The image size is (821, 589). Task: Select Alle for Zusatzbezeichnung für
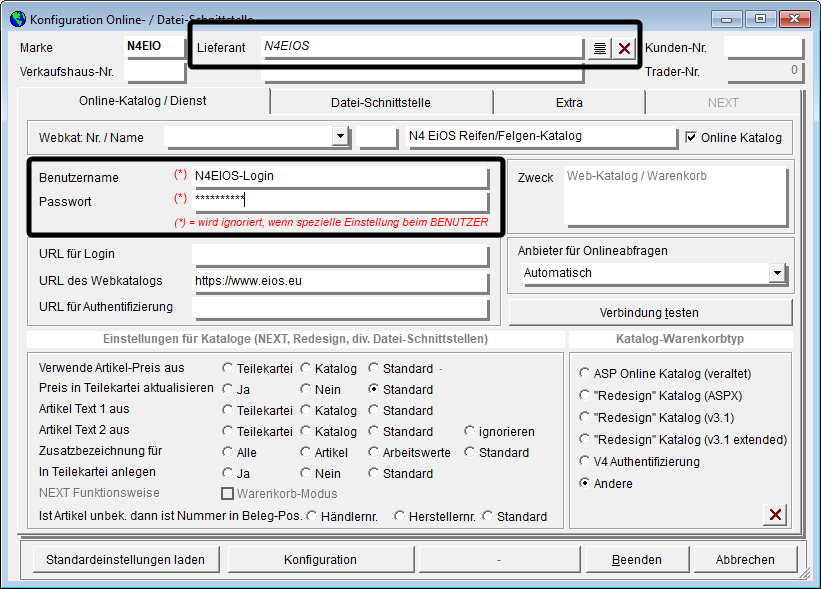tap(227, 452)
